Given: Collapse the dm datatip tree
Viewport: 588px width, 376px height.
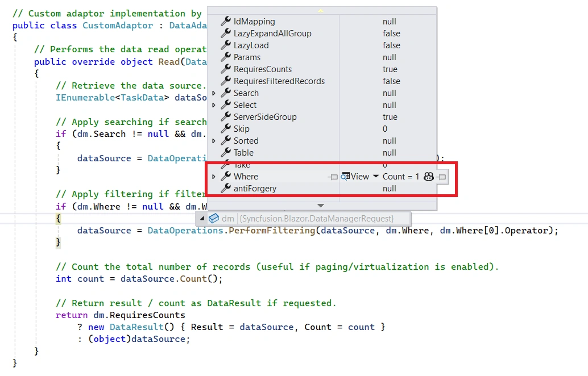Looking at the screenshot, I should [x=202, y=218].
